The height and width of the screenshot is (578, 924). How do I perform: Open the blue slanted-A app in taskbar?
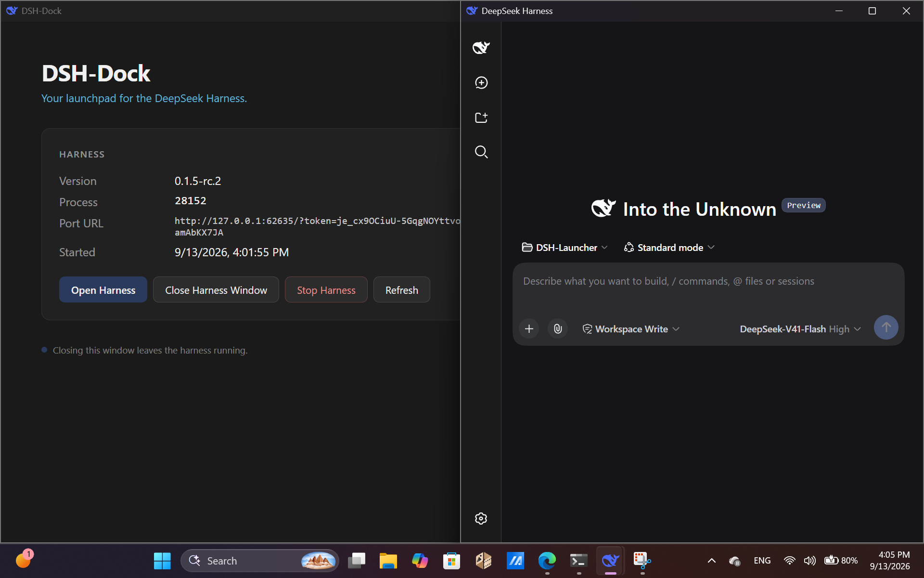click(x=515, y=561)
